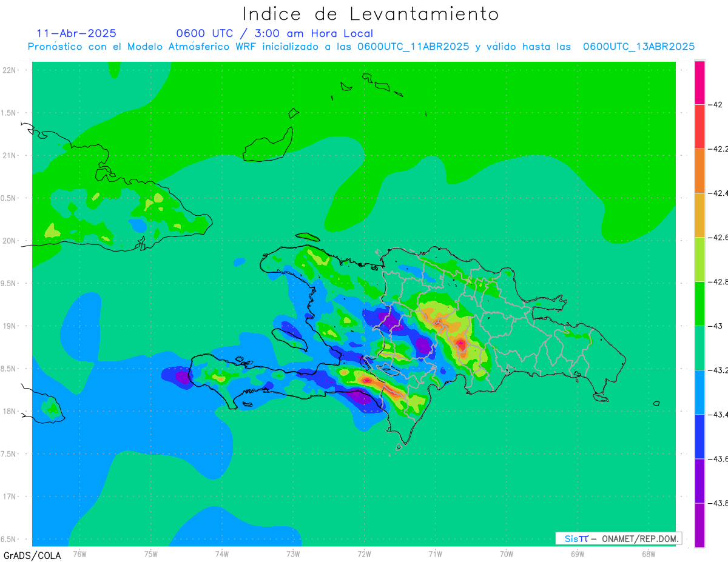This screenshot has width=728, height=562.
Task: Click the '-42.6' color bar value
Action: [719, 237]
